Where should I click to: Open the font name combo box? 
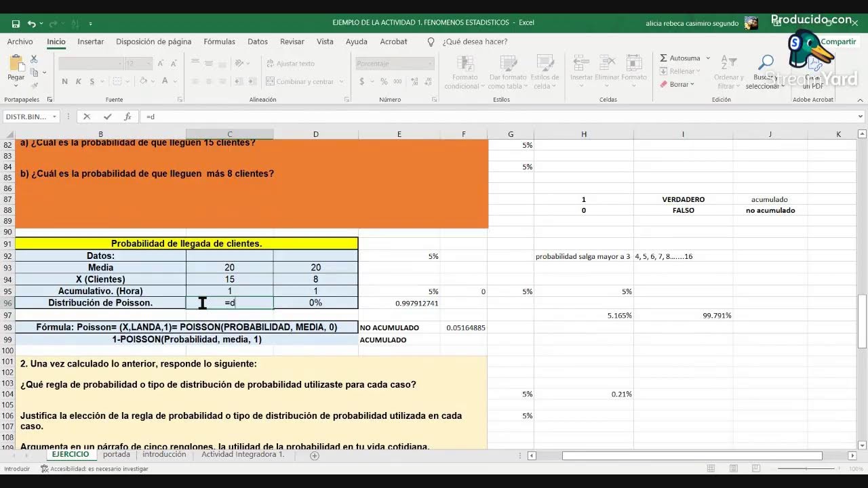pyautogui.click(x=91, y=63)
